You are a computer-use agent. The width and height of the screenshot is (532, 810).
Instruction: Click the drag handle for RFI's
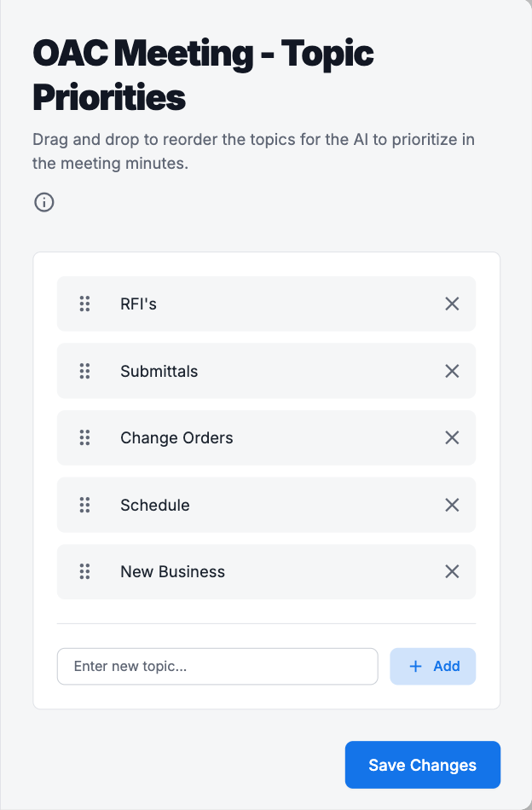click(x=84, y=304)
